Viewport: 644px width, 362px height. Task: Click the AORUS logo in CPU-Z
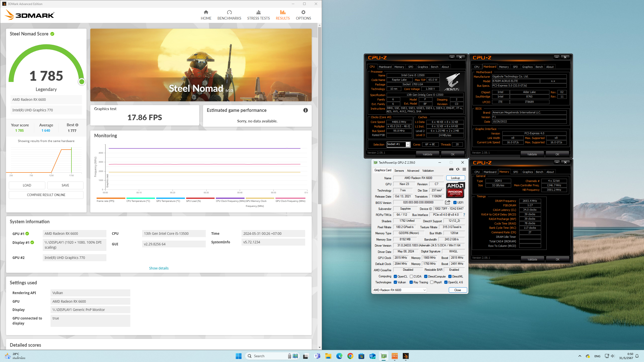point(452,82)
